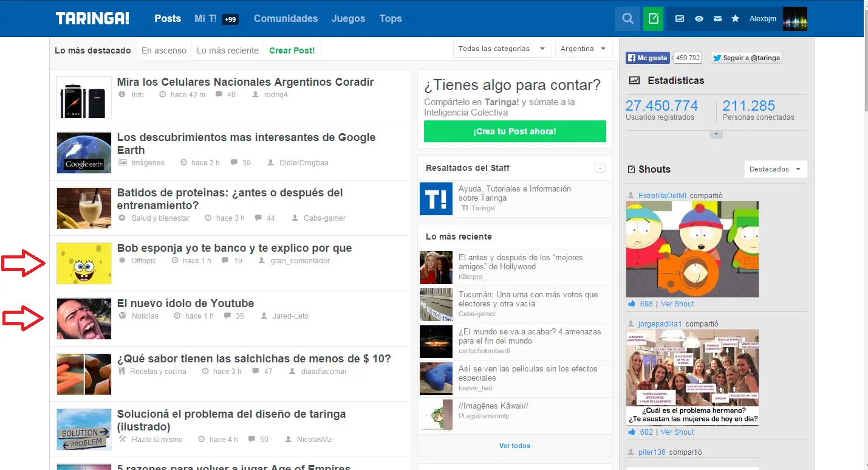This screenshot has width=868, height=470.
Task: Click the Alexbjm profile avatar image
Action: pos(795,19)
